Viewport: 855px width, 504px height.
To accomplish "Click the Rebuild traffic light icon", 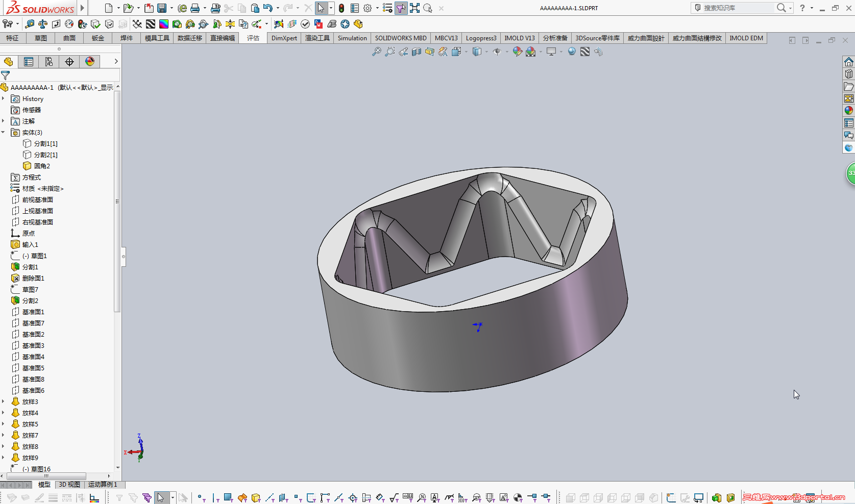I will (x=341, y=8).
